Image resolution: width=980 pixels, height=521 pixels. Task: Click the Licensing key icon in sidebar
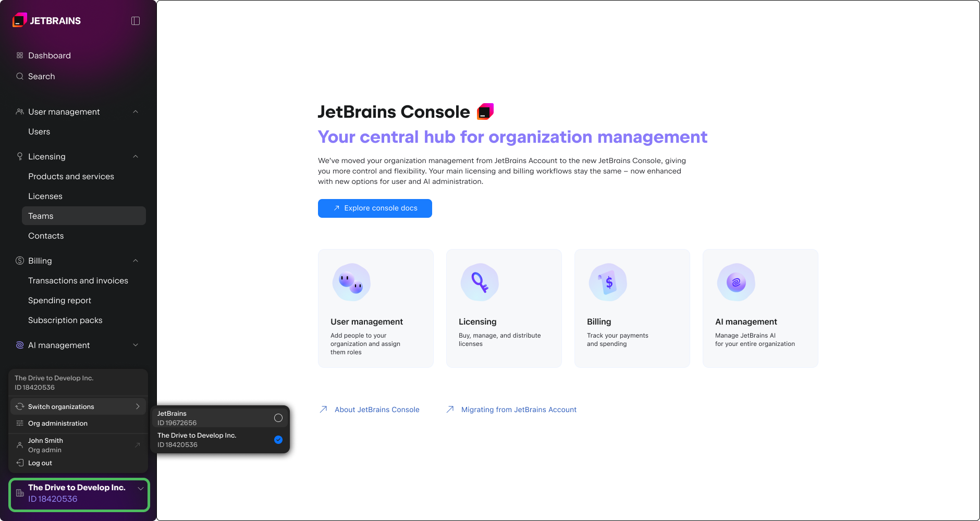[19, 156]
